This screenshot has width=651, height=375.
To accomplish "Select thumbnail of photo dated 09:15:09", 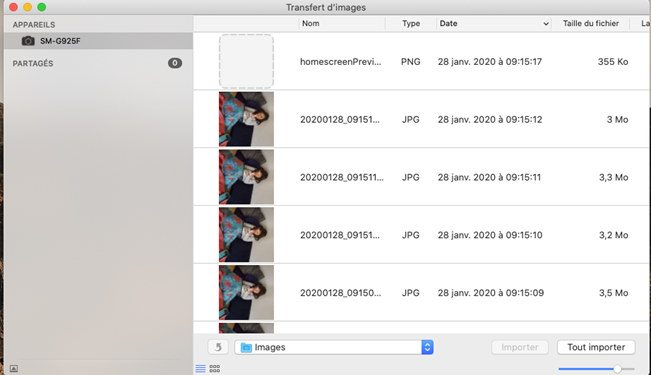I will [x=246, y=292].
